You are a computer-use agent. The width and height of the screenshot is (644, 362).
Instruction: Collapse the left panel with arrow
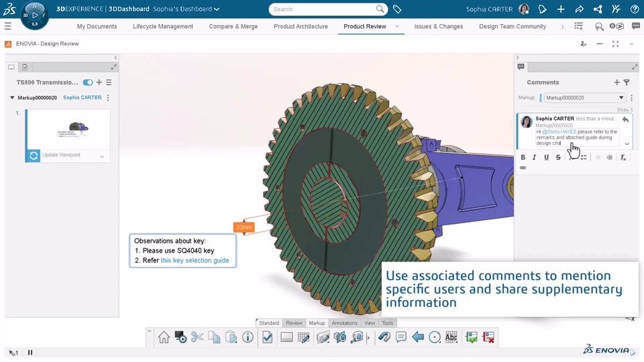pyautogui.click(x=116, y=58)
